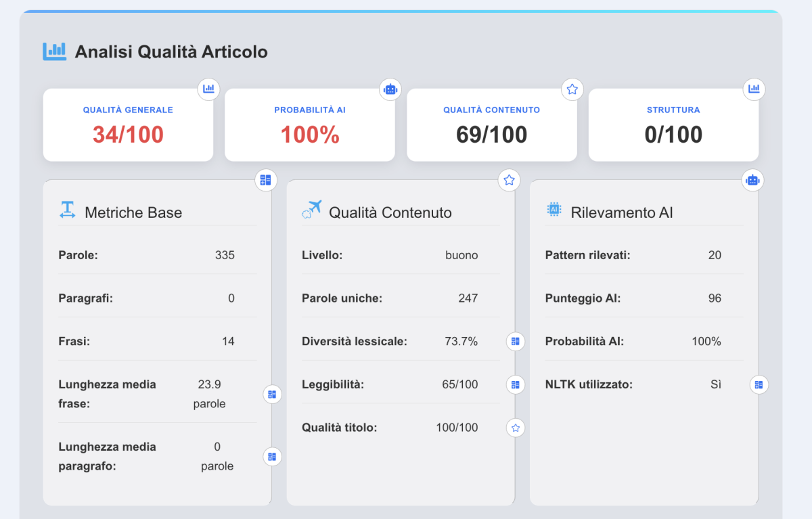Click the star badge on the 69/100 score card
This screenshot has width=812, height=519.
click(x=572, y=89)
